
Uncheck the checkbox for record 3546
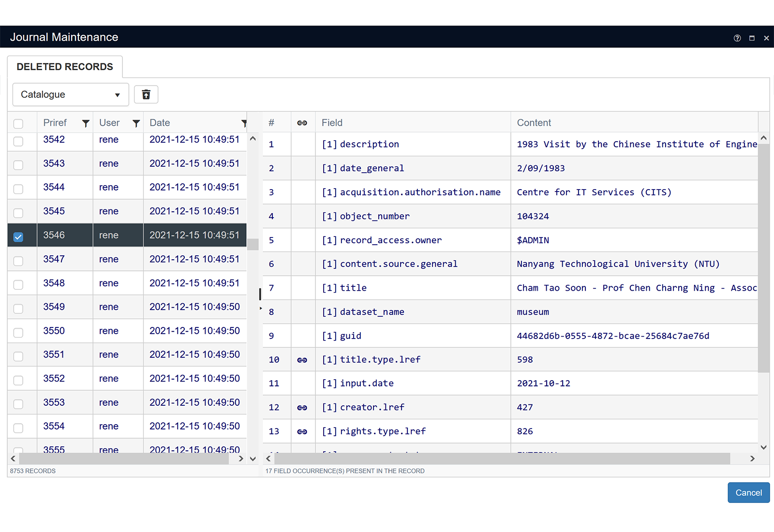tap(18, 237)
